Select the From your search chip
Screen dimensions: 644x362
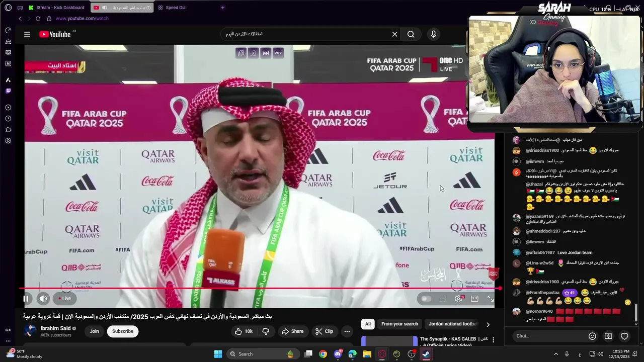399,324
